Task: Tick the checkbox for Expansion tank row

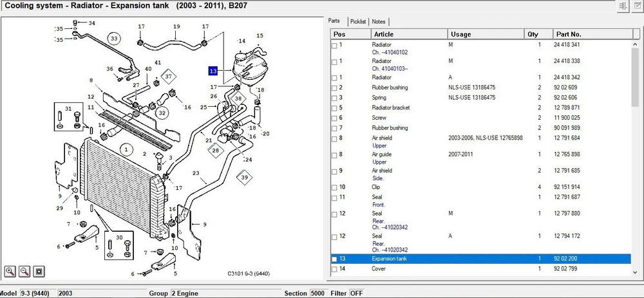Action: [x=334, y=259]
